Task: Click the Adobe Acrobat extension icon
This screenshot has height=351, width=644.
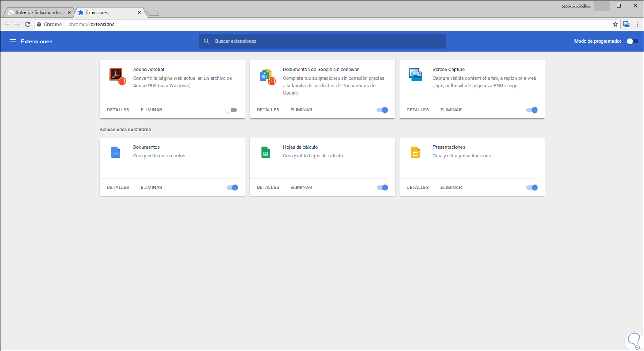Action: click(117, 75)
